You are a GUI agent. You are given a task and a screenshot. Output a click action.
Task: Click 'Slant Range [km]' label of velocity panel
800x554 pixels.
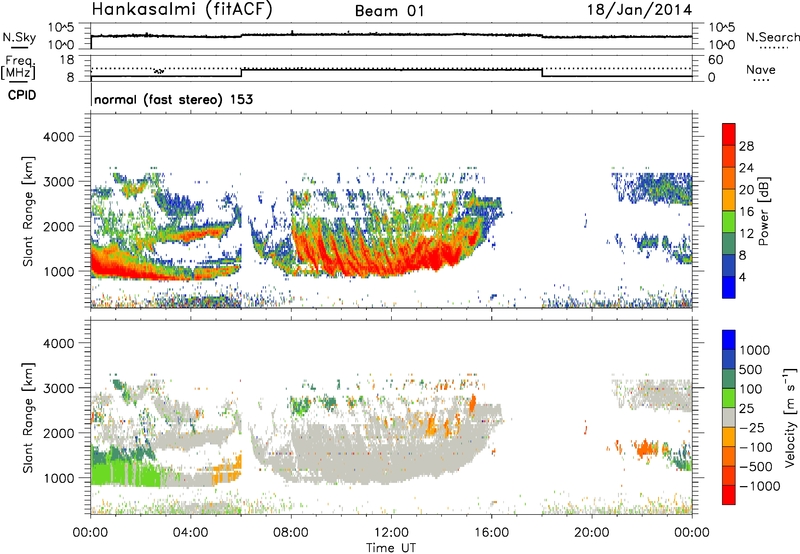point(28,418)
